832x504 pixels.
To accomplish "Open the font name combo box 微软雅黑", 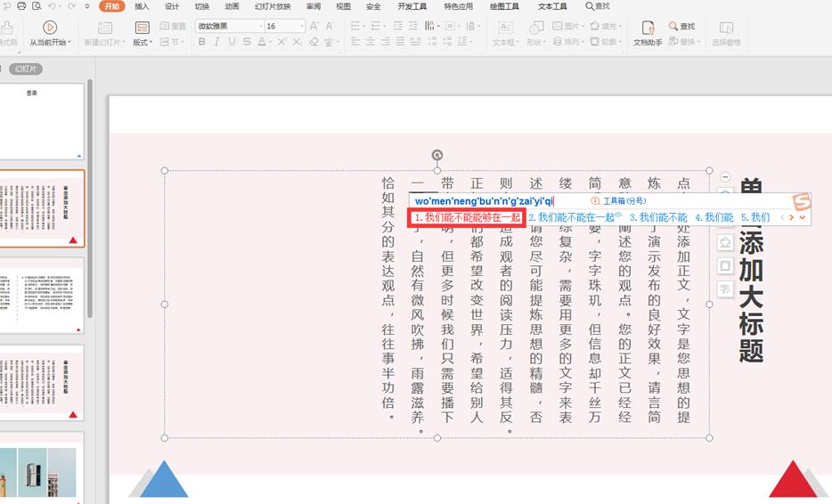I will click(x=230, y=26).
